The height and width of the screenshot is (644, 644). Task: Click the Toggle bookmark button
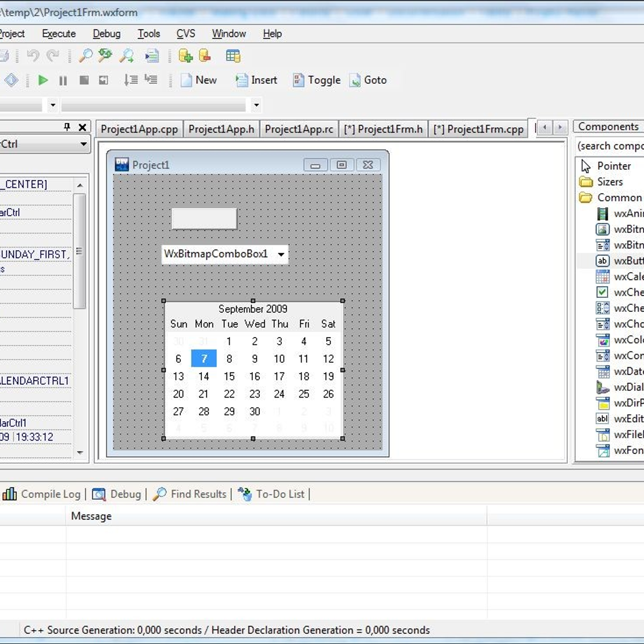click(317, 80)
